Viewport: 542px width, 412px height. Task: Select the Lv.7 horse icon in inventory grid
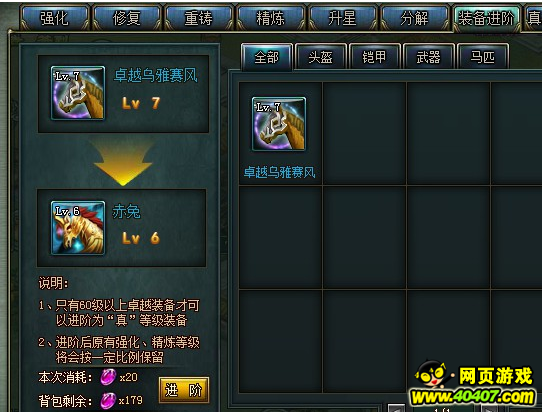279,124
